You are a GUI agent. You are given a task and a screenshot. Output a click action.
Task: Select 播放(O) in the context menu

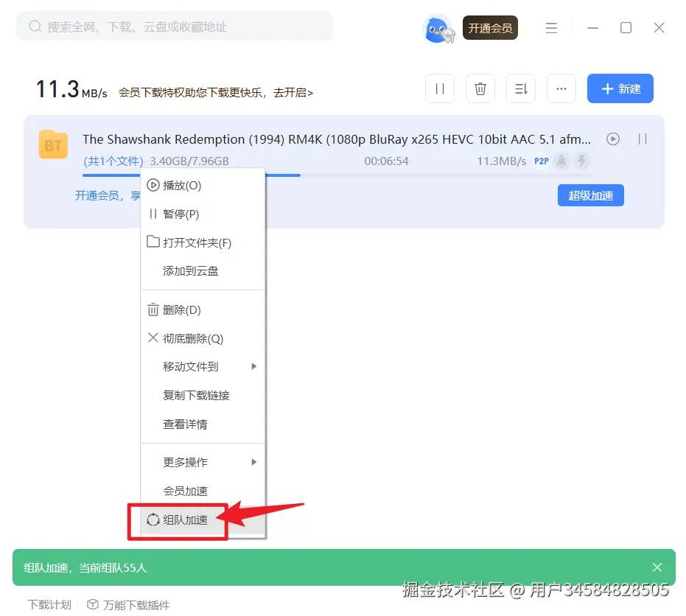pos(203,186)
